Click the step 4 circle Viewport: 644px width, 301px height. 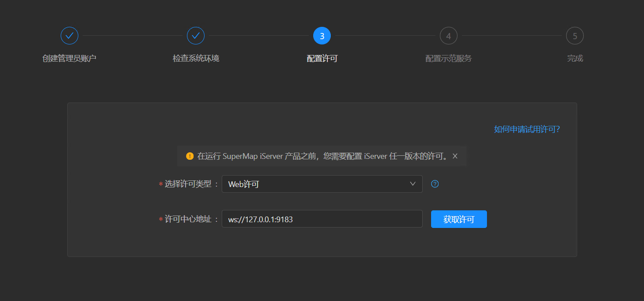pyautogui.click(x=448, y=36)
